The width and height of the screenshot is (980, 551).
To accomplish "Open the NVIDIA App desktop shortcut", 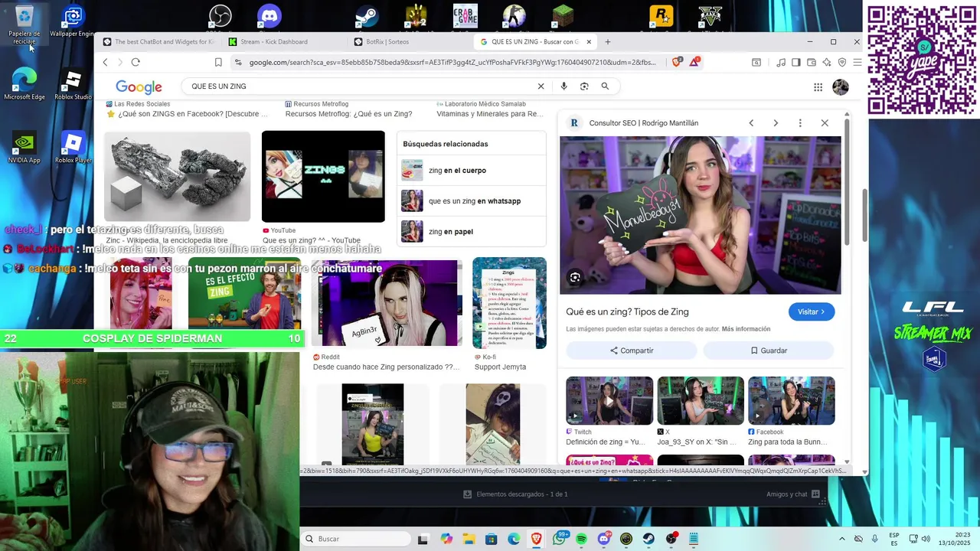I will point(24,148).
